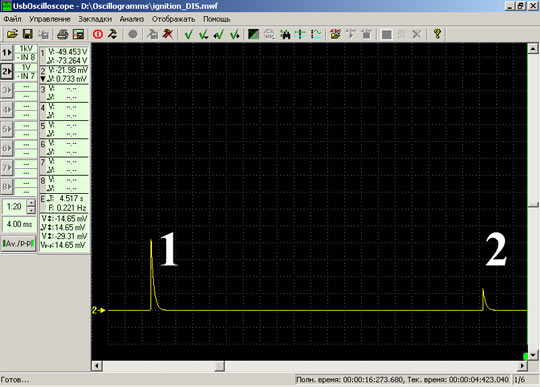
Task: Open the Закладки menu
Action: click(95, 19)
